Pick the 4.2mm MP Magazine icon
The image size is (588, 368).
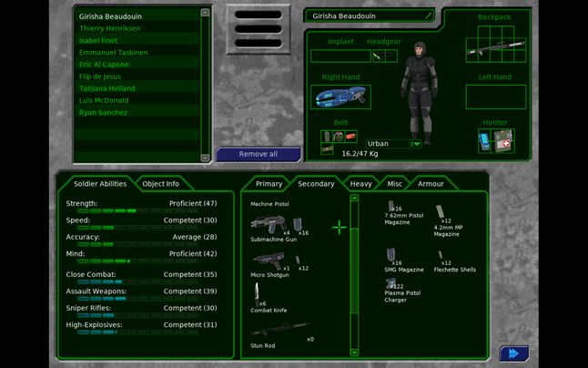click(x=440, y=211)
